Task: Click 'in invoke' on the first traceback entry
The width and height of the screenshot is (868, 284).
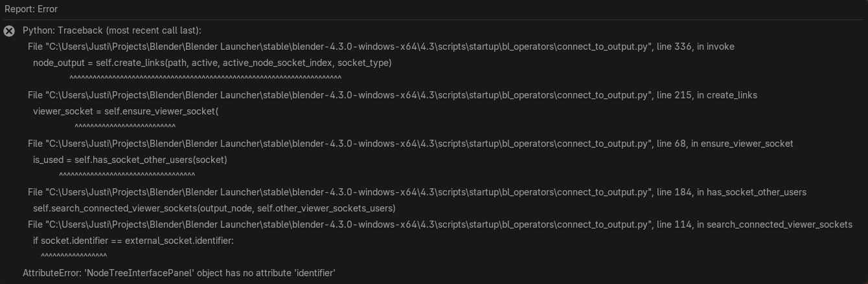Action: pos(715,47)
